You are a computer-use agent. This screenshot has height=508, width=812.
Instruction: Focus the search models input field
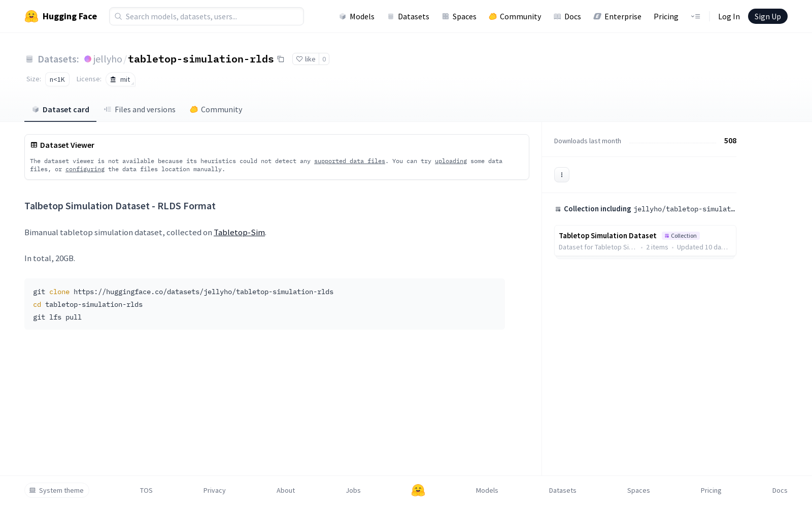(207, 16)
